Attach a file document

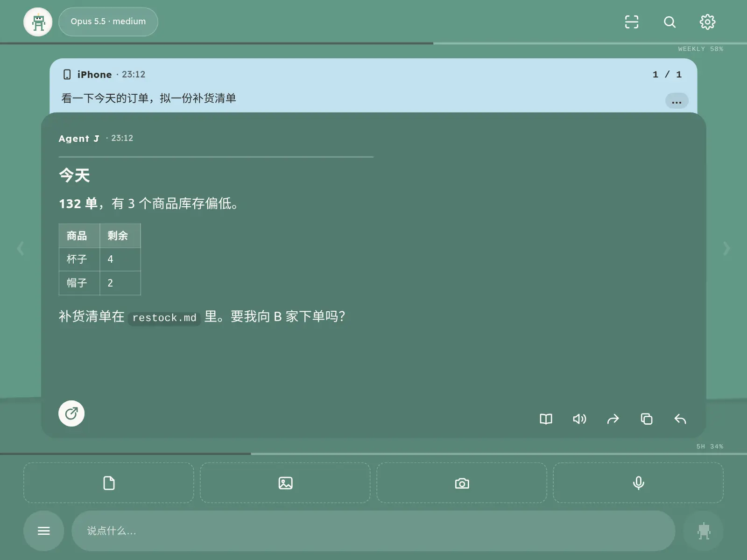tap(109, 483)
